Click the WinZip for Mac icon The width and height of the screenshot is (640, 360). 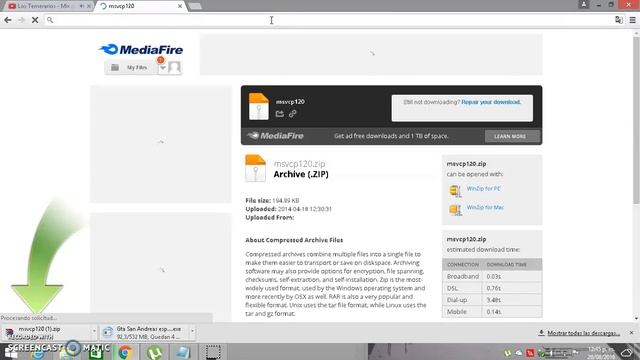[456, 210]
